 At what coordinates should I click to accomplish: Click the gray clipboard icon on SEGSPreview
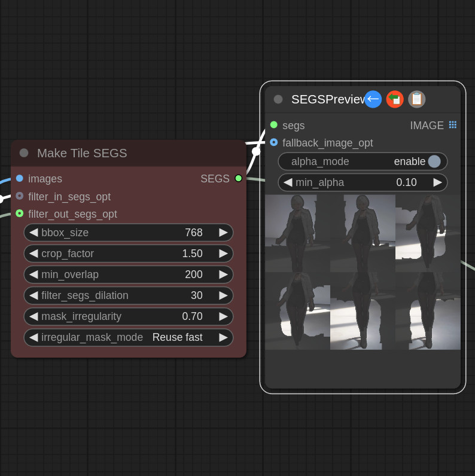pos(417,99)
